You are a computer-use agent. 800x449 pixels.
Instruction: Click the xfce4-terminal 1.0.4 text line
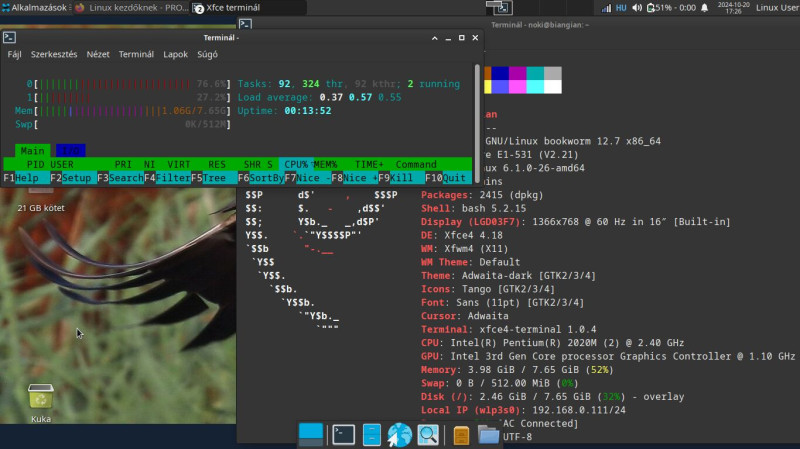(508, 329)
